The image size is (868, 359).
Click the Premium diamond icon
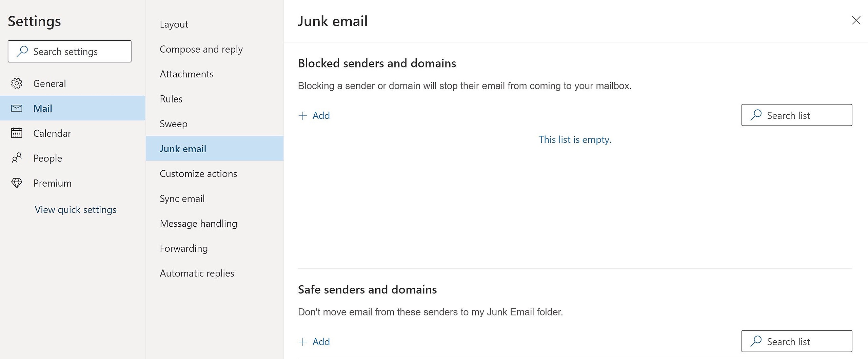point(17,183)
